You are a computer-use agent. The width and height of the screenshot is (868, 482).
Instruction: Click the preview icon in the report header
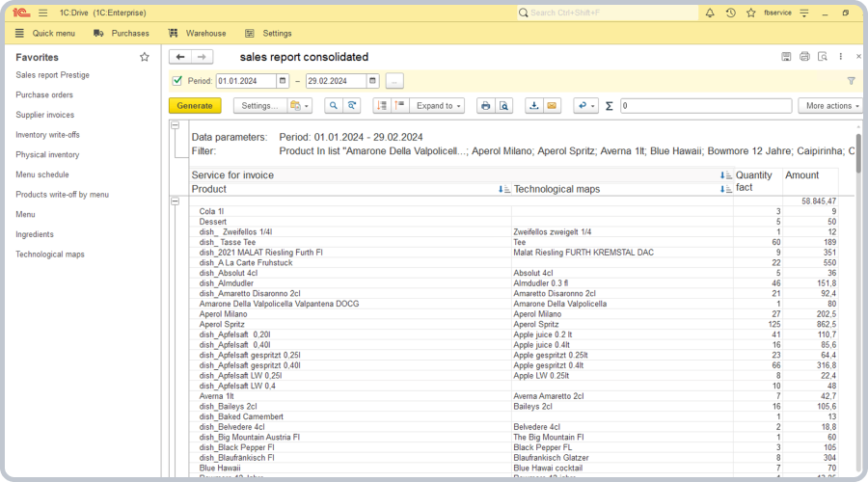(x=823, y=57)
